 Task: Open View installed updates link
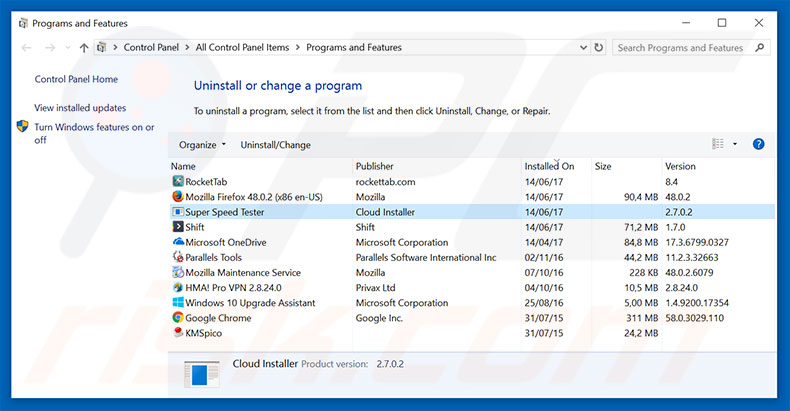(x=80, y=107)
